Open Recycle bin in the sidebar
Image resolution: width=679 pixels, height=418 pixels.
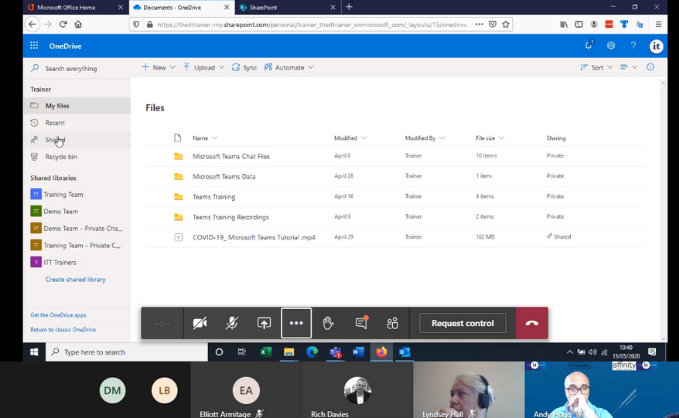pos(77,157)
